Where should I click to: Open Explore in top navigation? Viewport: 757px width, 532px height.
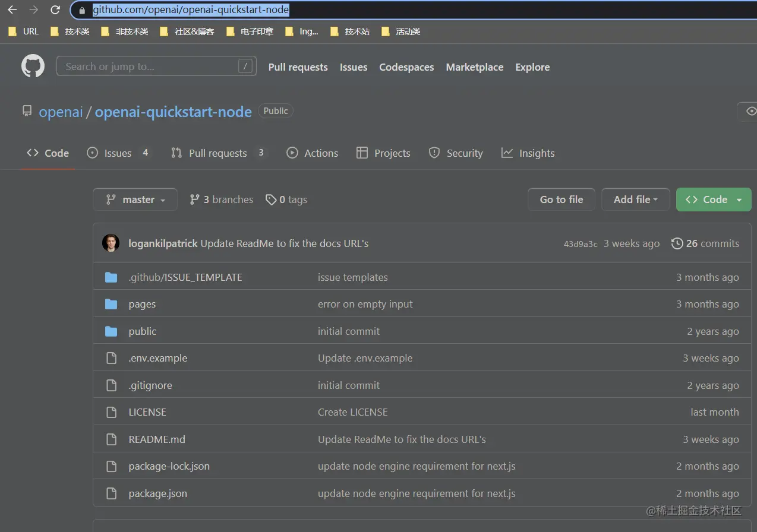click(532, 67)
